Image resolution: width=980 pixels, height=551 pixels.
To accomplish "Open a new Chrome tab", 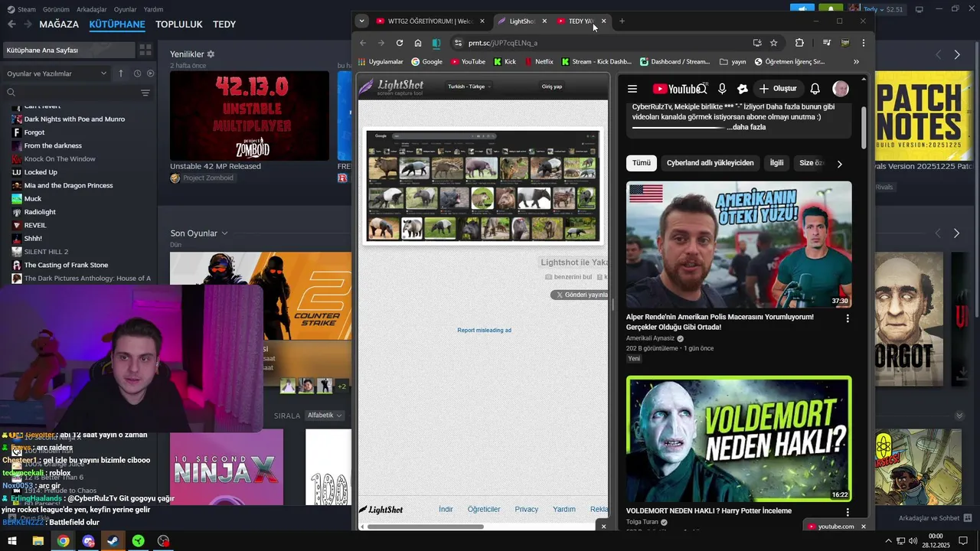I will (622, 21).
